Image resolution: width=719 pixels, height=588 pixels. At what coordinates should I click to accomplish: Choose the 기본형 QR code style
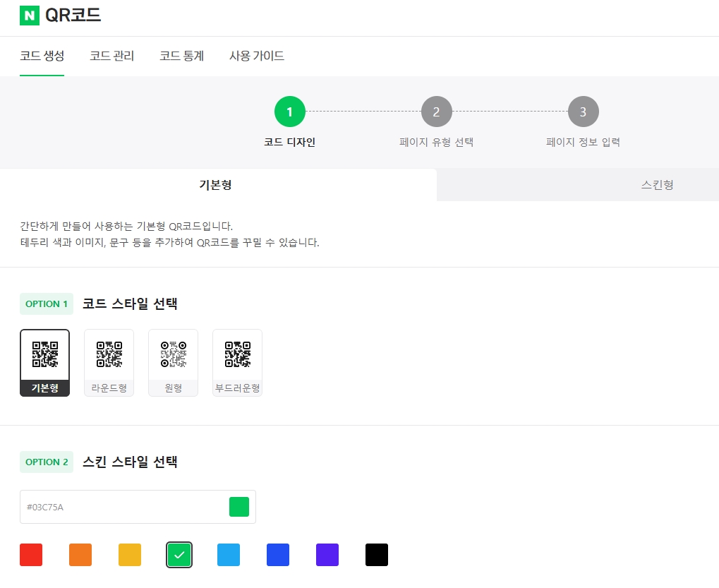(45, 363)
